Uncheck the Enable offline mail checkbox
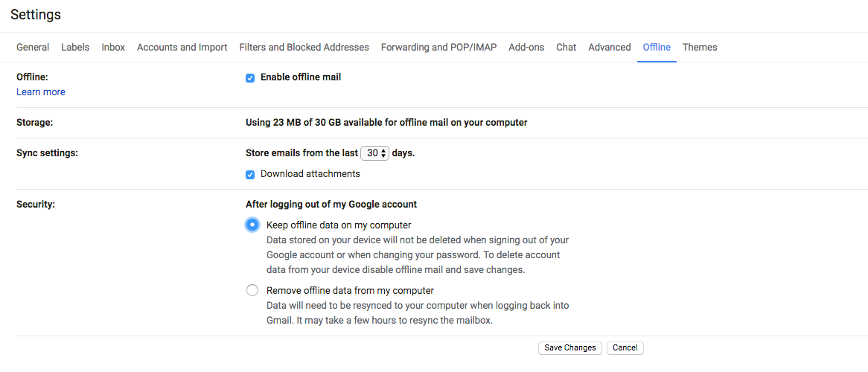 (249, 78)
